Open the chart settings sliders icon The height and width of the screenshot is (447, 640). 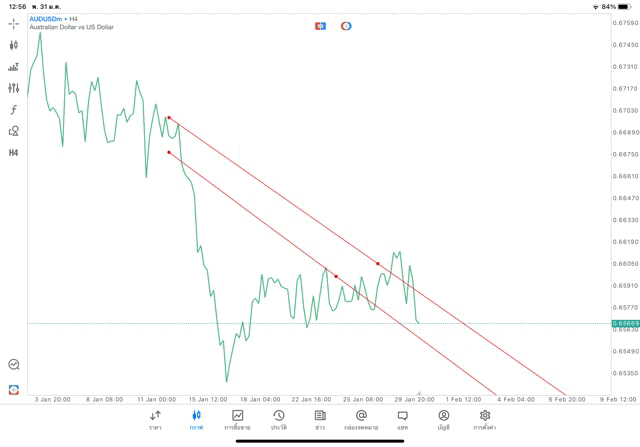pyautogui.click(x=14, y=88)
